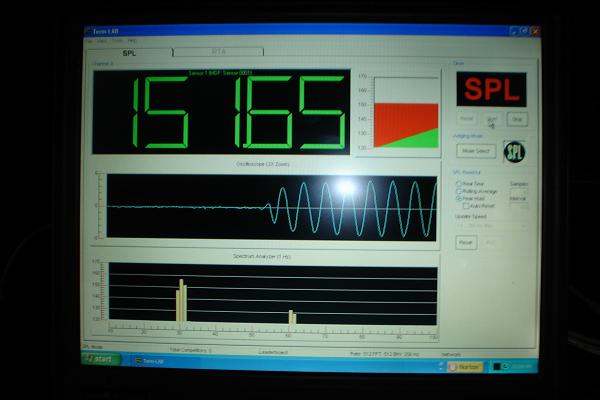Image resolution: width=600 pixels, height=400 pixels.
Task: Click the black system tray icon
Action: click(x=497, y=367)
